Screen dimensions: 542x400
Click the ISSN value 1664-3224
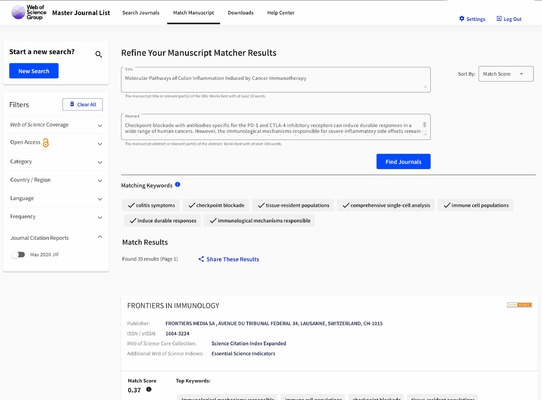click(177, 334)
